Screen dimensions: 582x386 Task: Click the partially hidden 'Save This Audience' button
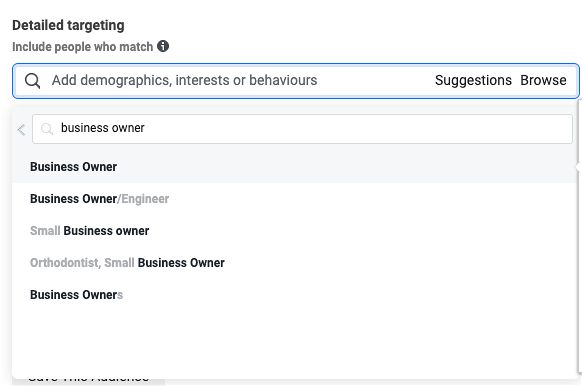pos(88,382)
